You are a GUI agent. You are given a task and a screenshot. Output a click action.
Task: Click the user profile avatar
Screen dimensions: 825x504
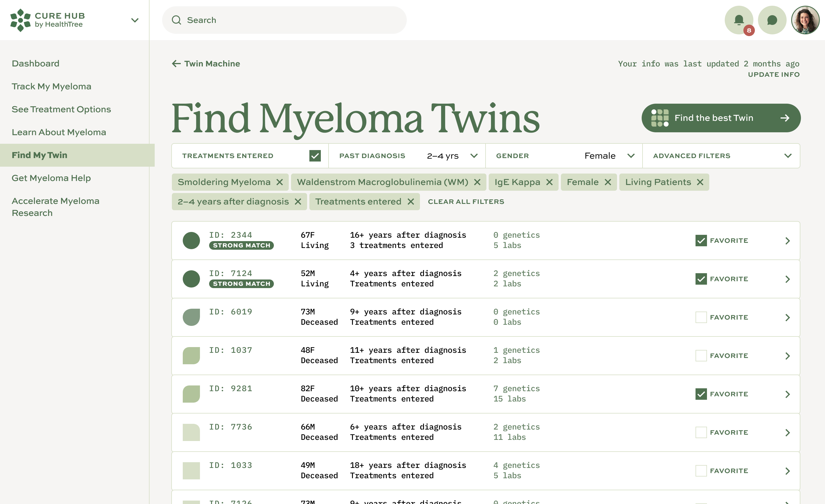(x=805, y=20)
